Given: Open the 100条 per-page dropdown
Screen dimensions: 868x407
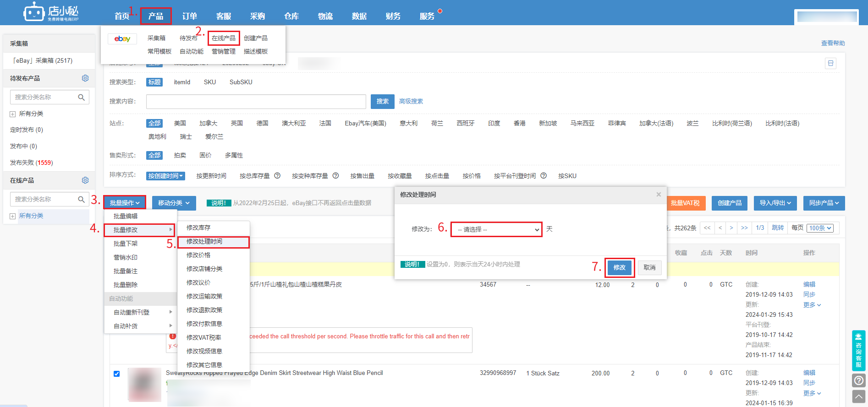Looking at the screenshot, I should (820, 228).
